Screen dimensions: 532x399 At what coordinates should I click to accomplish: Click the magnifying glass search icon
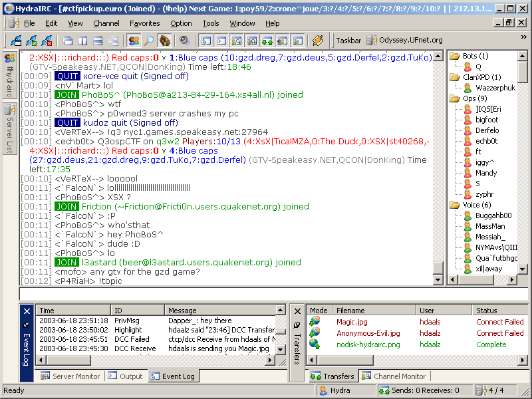pos(149,41)
